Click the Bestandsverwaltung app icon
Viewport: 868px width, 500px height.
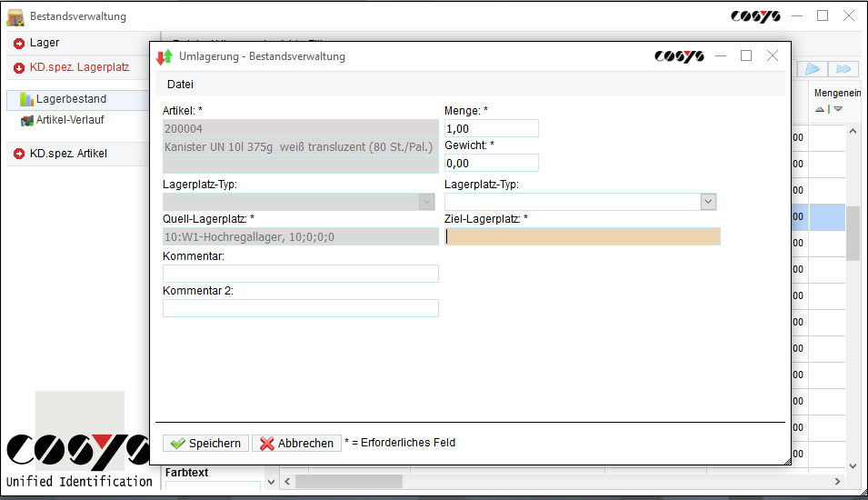[x=15, y=16]
